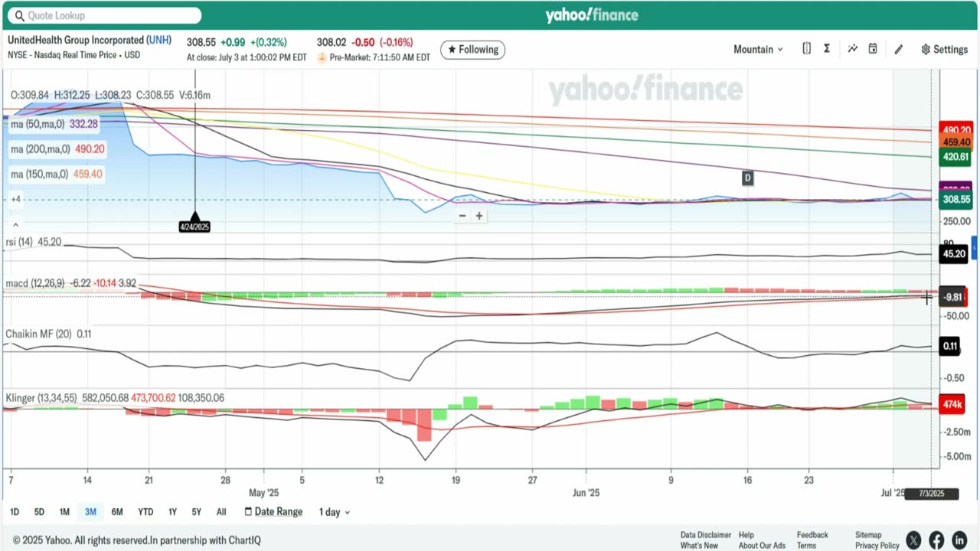The height and width of the screenshot is (551, 980).
Task: Open chart Settings
Action: [x=945, y=49]
